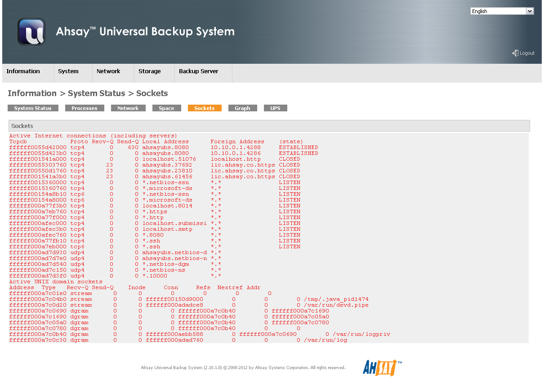Click the localhost.submissi entry
This screenshot has width=544, height=392.
(174, 223)
